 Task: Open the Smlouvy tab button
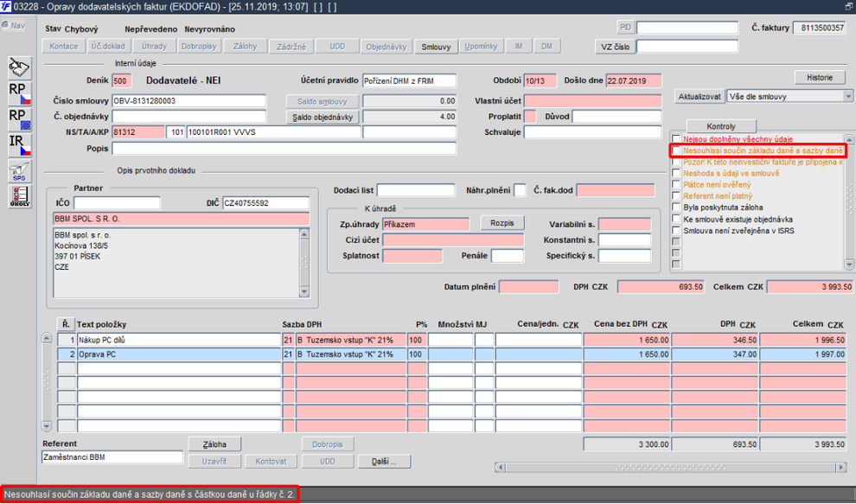point(436,47)
